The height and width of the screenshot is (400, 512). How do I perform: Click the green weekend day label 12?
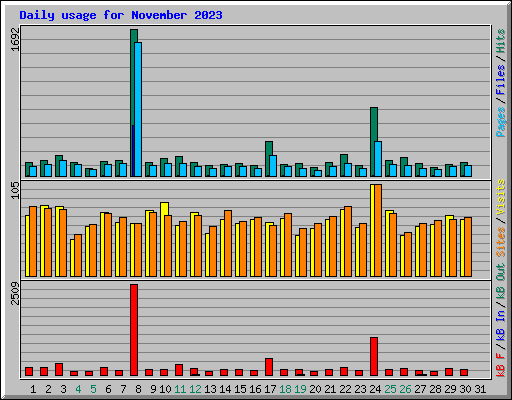click(195, 389)
